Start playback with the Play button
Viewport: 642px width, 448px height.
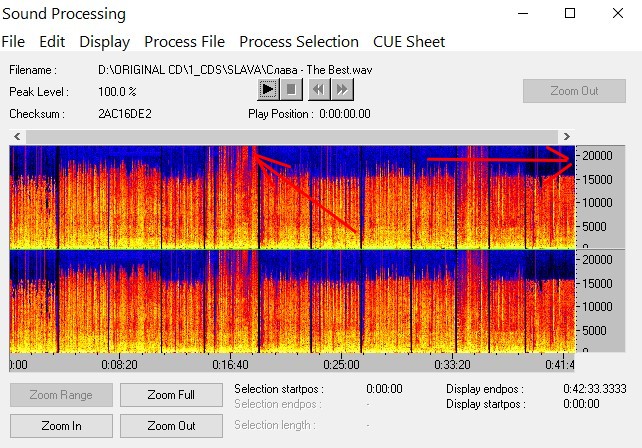pyautogui.click(x=268, y=89)
